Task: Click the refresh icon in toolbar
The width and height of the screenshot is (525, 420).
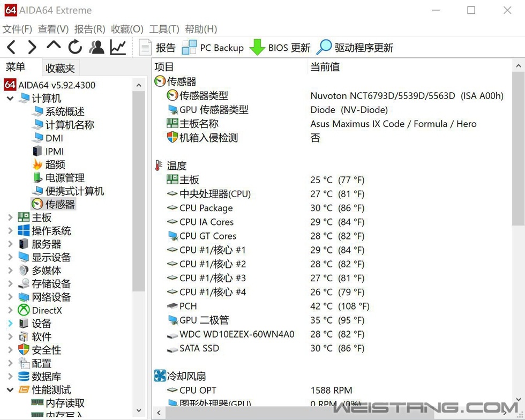Action: click(75, 48)
